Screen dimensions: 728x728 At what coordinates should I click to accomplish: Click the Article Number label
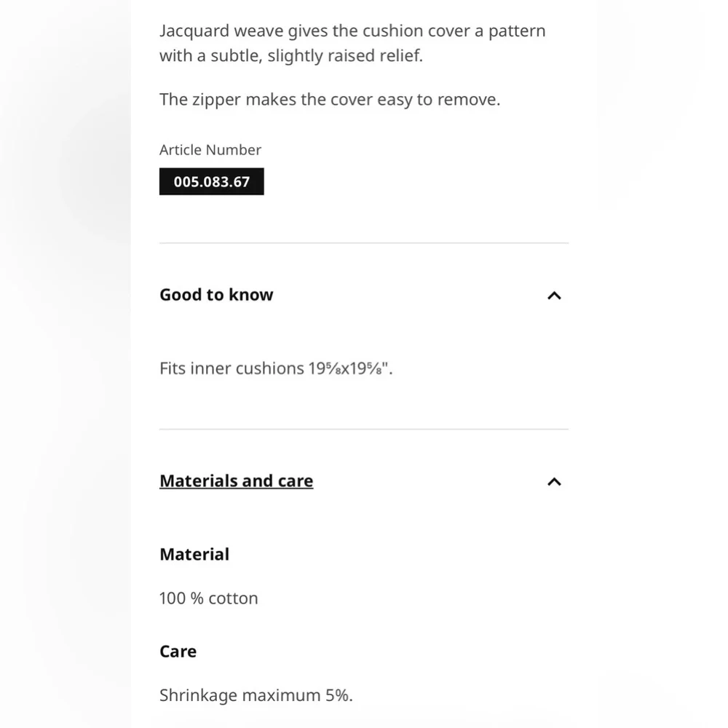coord(210,150)
